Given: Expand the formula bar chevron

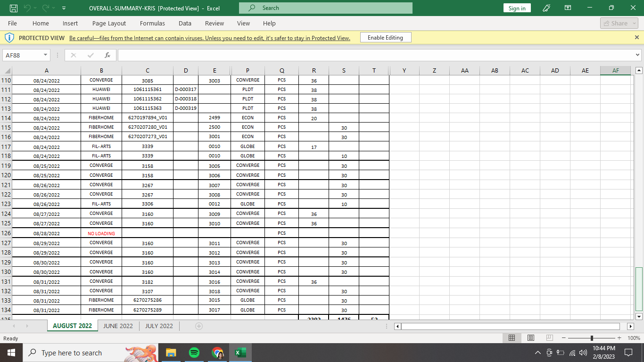Looking at the screenshot, I should pyautogui.click(x=638, y=55).
